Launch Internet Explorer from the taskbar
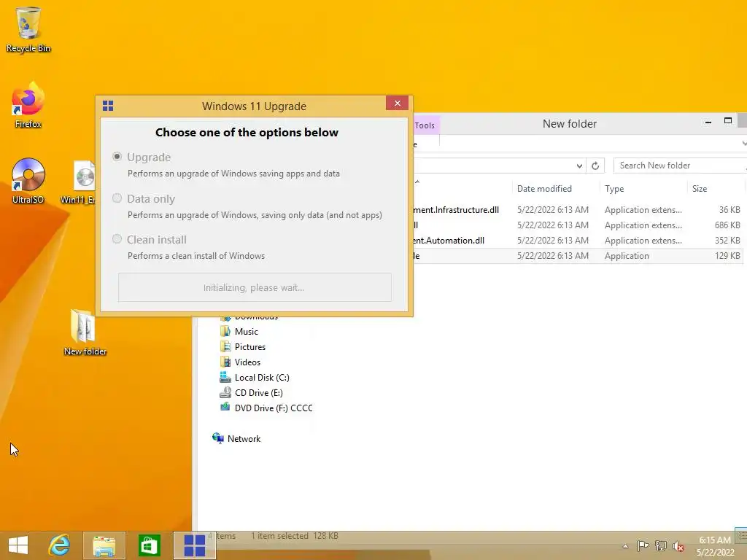 pyautogui.click(x=60, y=545)
